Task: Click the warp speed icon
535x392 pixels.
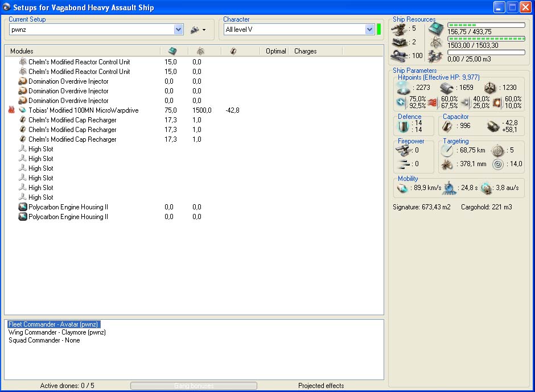Action: click(486, 188)
